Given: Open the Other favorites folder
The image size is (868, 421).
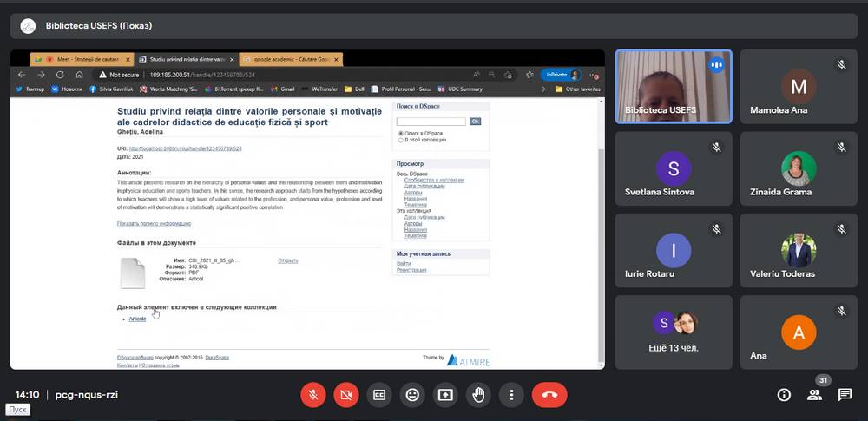Looking at the screenshot, I should point(577,89).
